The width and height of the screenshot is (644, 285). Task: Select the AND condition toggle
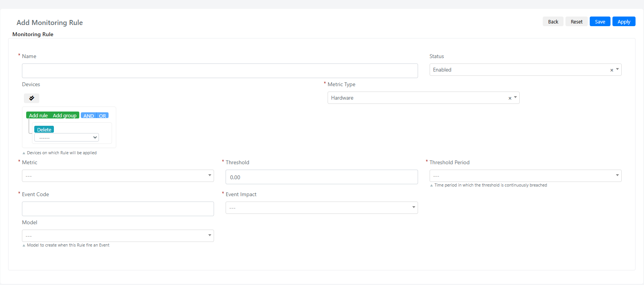coord(89,115)
